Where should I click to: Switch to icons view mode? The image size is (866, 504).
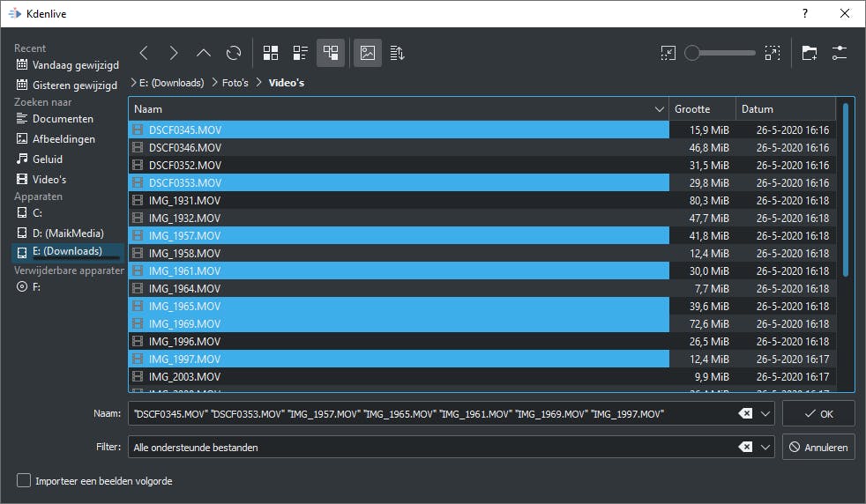coord(271,53)
